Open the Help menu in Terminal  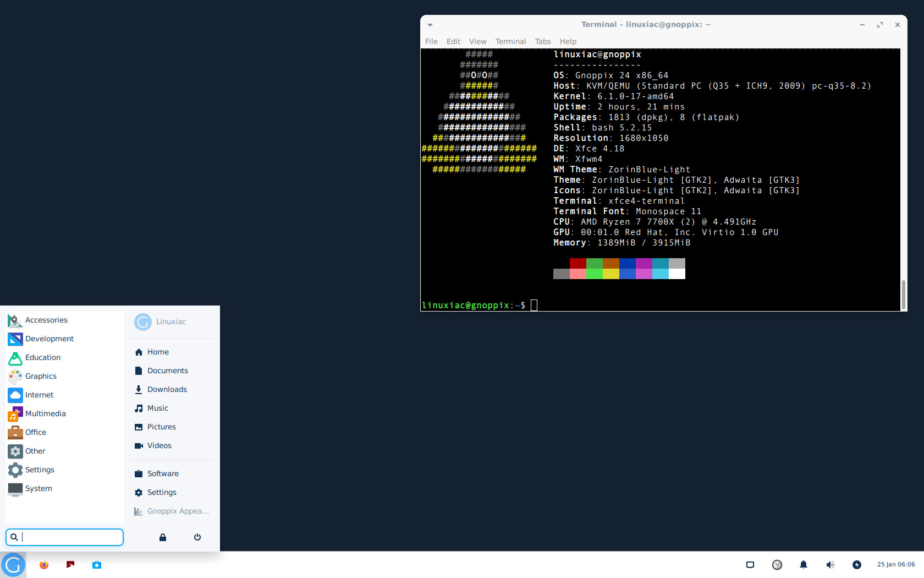[568, 41]
